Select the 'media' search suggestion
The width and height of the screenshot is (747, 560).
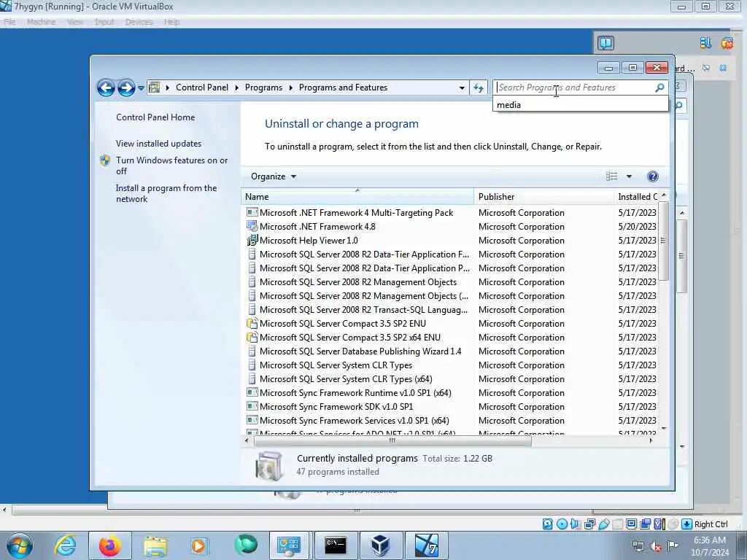pyautogui.click(x=580, y=105)
